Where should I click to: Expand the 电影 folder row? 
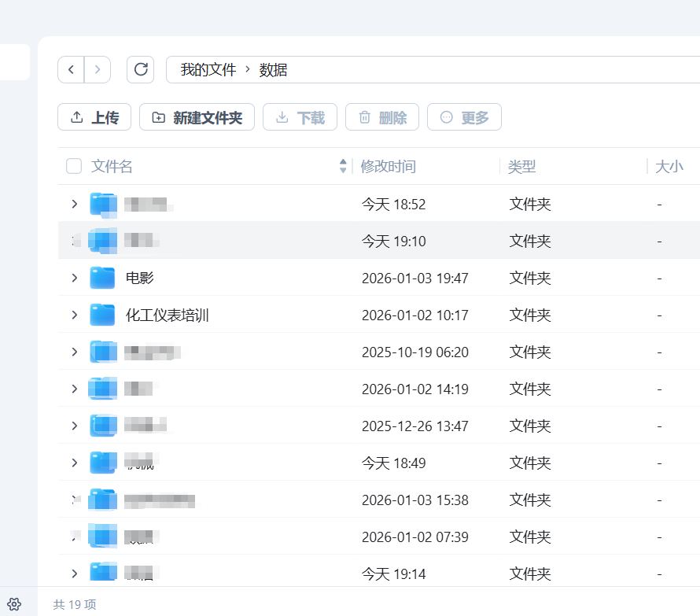(75, 278)
